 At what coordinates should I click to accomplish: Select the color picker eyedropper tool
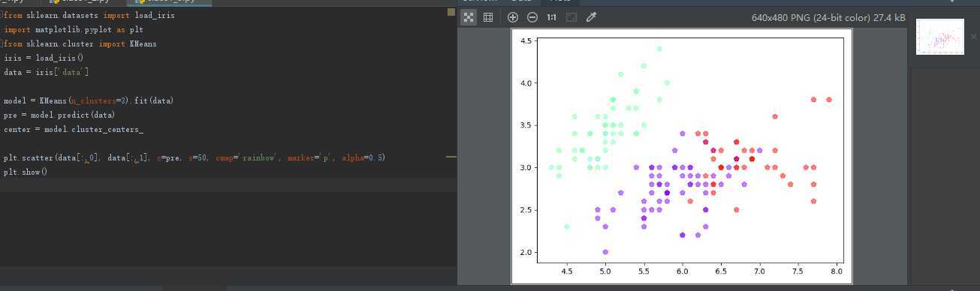[x=591, y=17]
